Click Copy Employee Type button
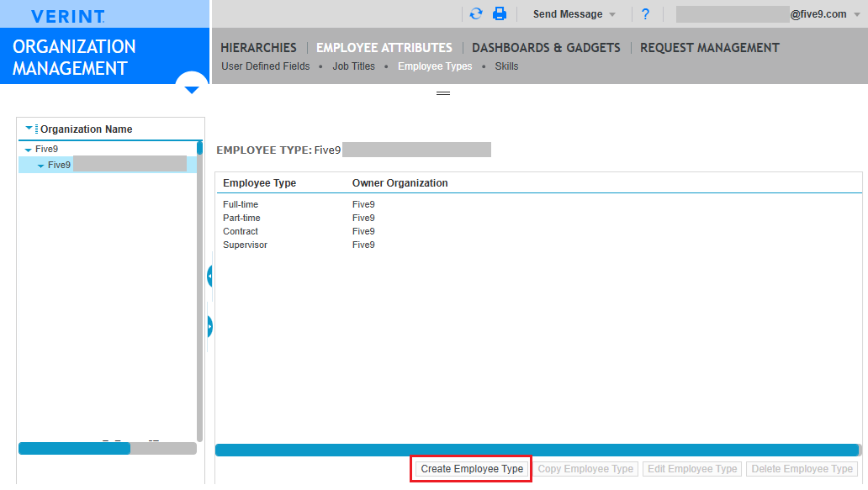Viewport: 868px width, 490px height. (x=585, y=469)
